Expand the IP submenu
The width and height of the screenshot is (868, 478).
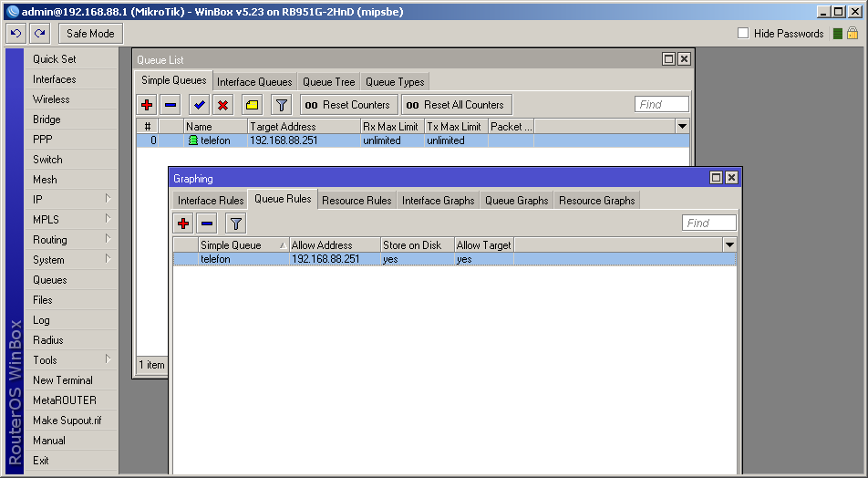[x=108, y=199]
